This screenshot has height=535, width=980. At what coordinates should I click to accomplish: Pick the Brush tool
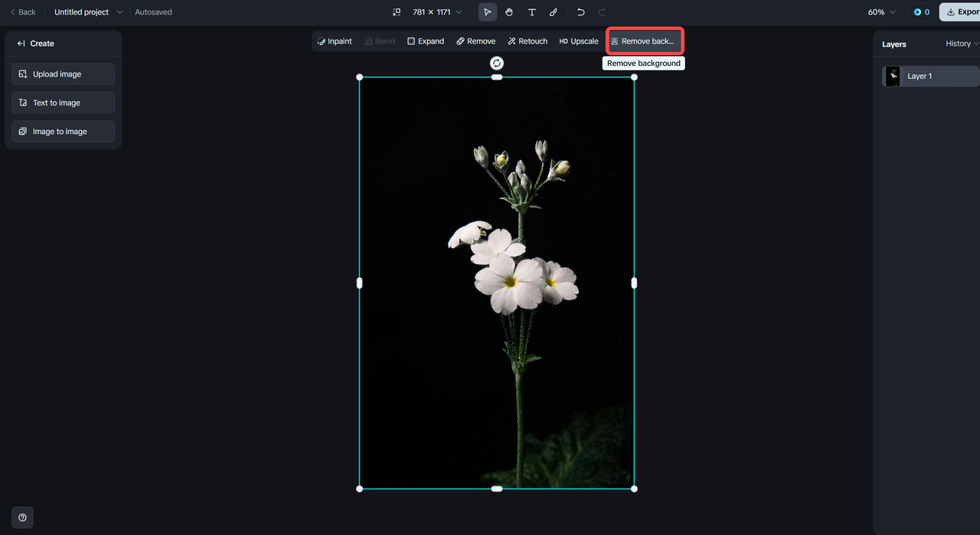pyautogui.click(x=554, y=12)
